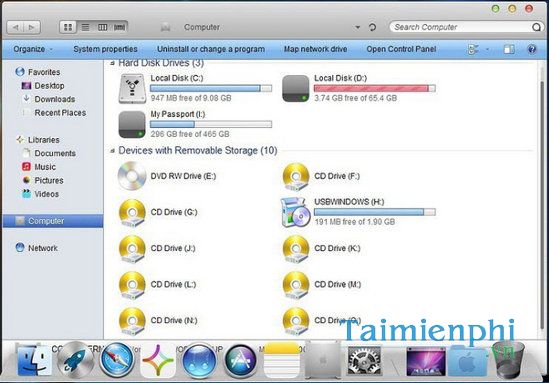Open the Help icon

pyautogui.click(x=531, y=49)
